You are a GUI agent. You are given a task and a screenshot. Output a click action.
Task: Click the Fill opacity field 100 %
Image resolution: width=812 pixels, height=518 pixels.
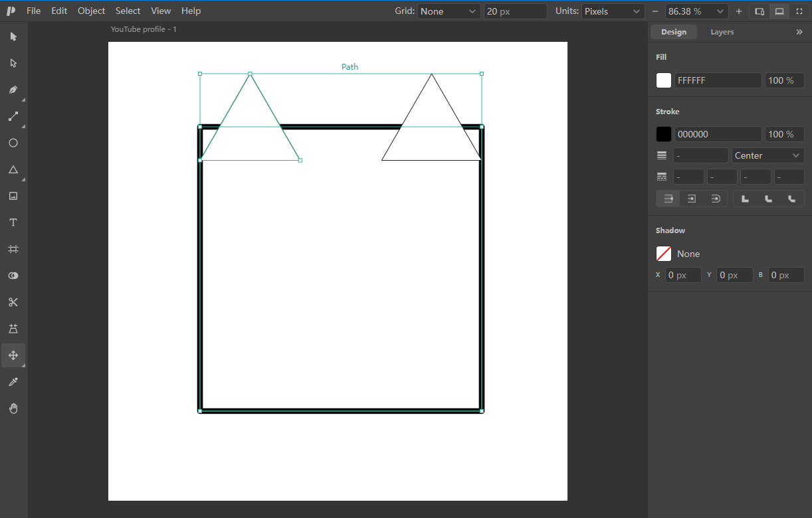pos(785,80)
